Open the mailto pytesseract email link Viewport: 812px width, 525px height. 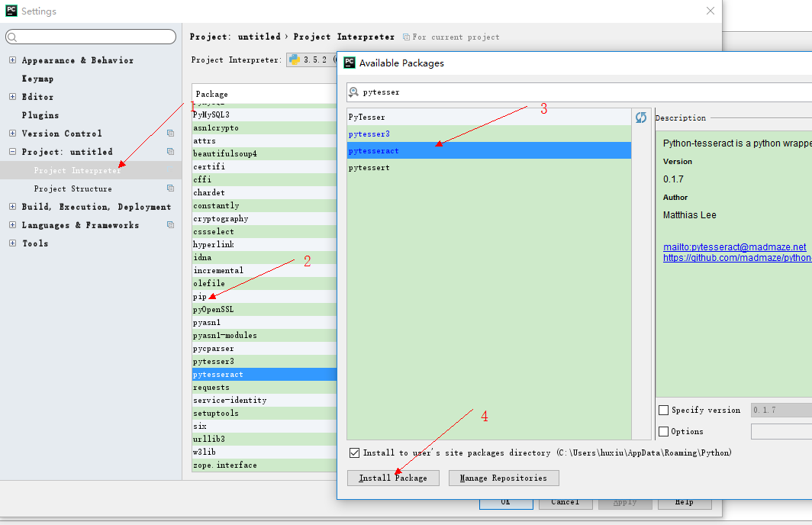click(x=734, y=247)
